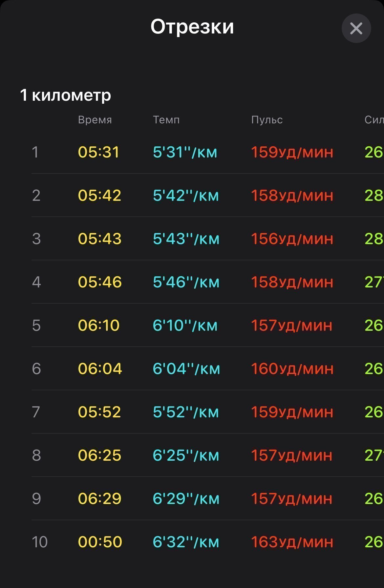
Task: Tap the 6'10''/км pace in row 5
Action: (x=185, y=325)
